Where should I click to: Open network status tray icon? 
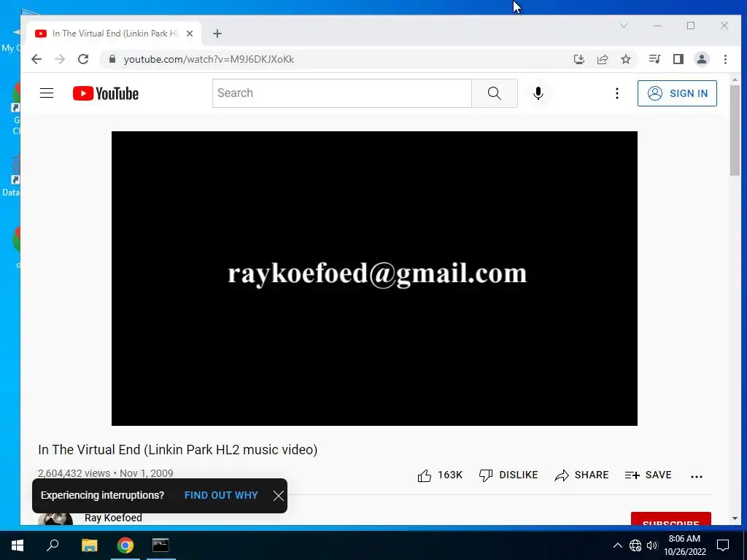pos(635,545)
